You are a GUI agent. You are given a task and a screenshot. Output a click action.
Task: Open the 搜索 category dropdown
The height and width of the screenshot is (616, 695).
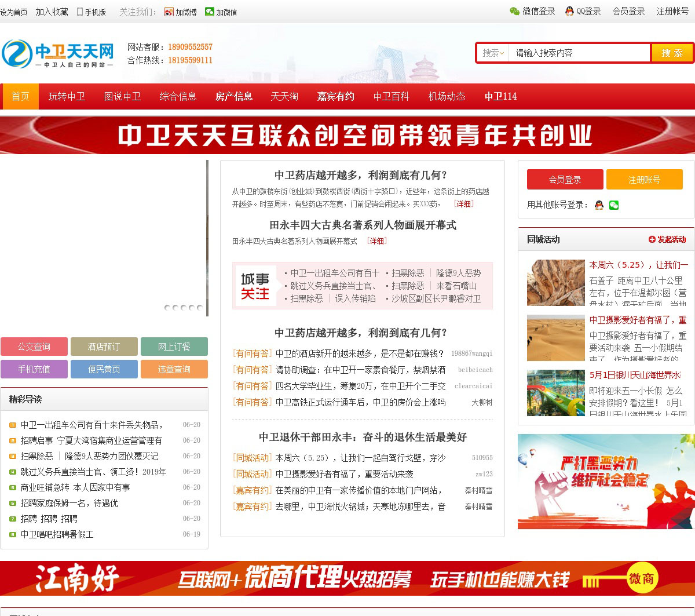(x=493, y=53)
